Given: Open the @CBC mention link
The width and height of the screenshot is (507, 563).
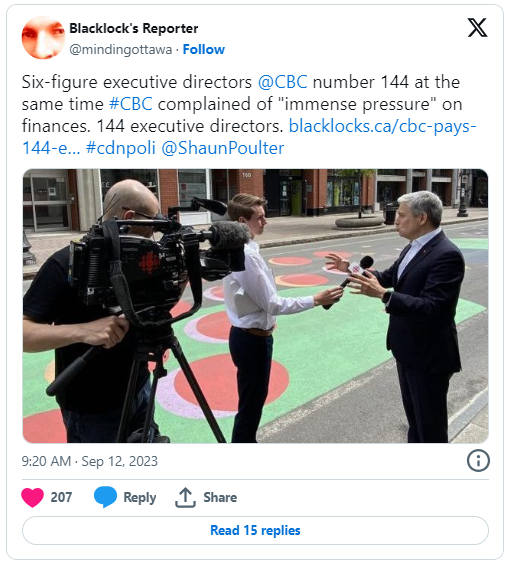Looking at the screenshot, I should tap(283, 82).
